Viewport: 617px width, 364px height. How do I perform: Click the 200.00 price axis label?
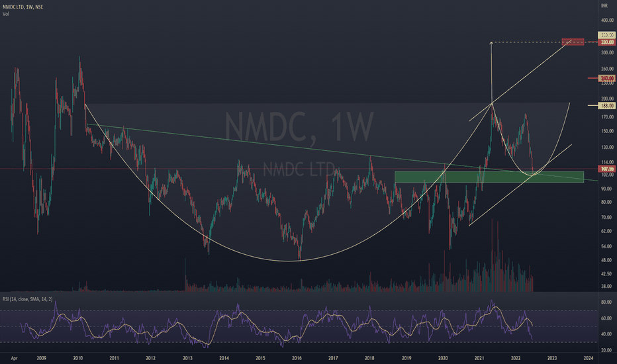607,99
